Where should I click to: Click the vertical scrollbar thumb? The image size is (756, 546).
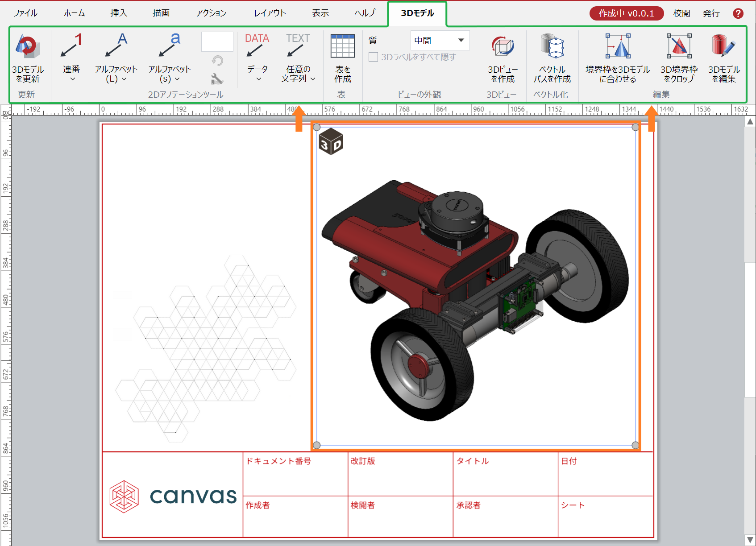[x=750, y=330]
